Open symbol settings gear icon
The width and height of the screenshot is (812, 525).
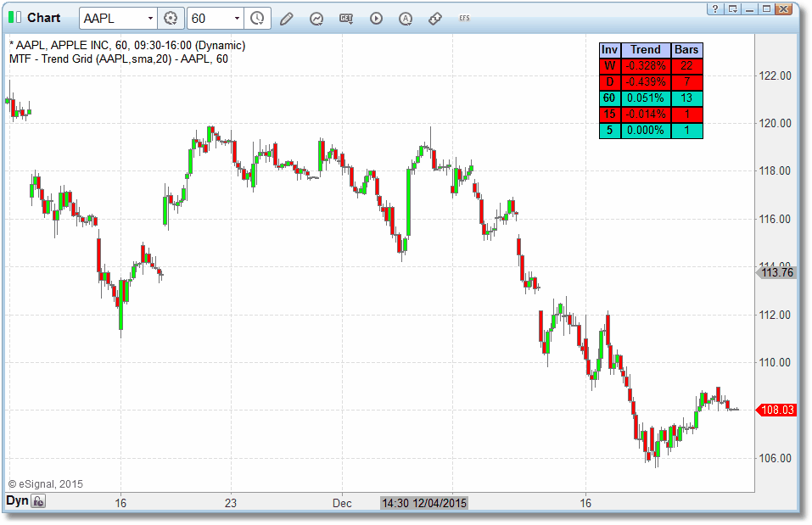(x=171, y=18)
